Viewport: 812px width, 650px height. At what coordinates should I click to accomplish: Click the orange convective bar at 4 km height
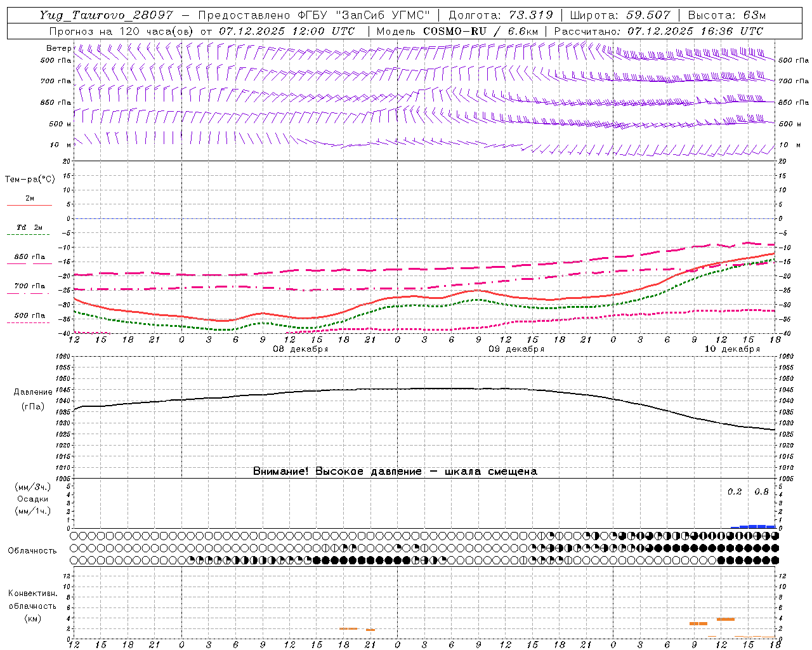click(x=726, y=619)
